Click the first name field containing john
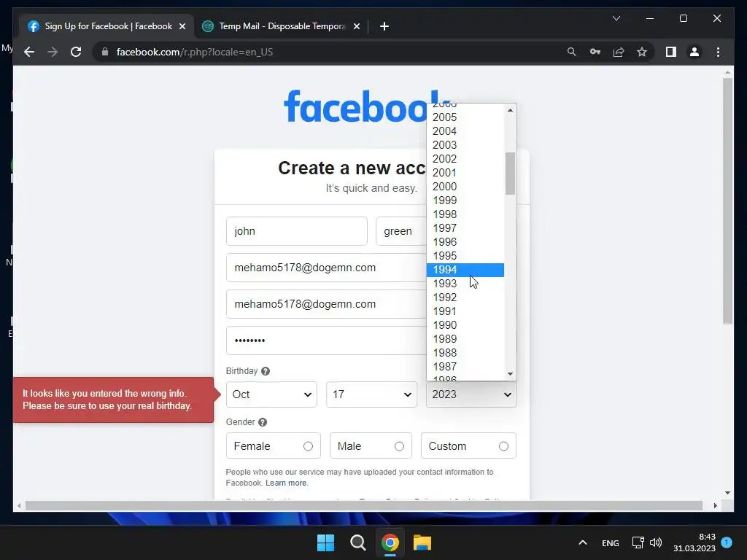The width and height of the screenshot is (747, 560). tap(297, 231)
